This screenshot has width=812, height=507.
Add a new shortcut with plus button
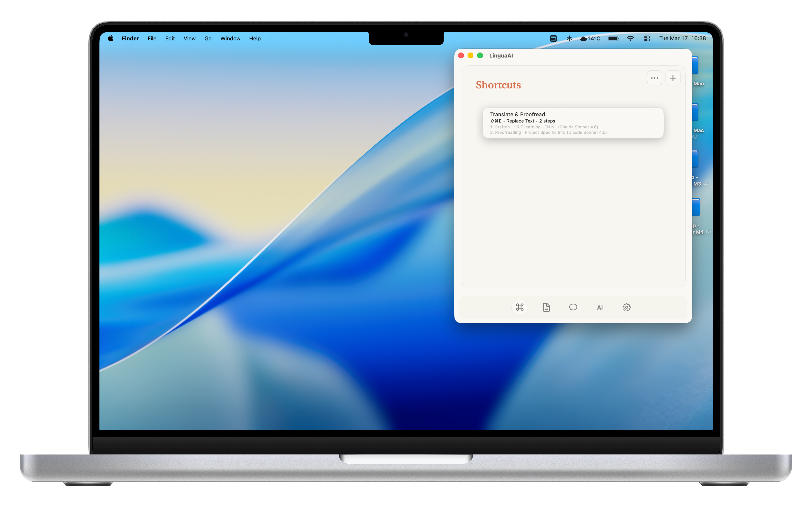click(x=673, y=78)
